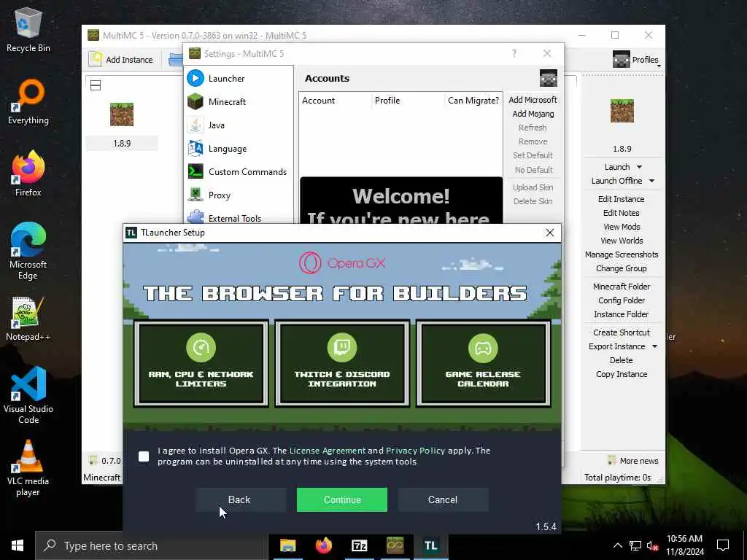Click the 1.8.9 instance icon in side panel
Viewport: 747px width, 560px height.
pos(622,111)
